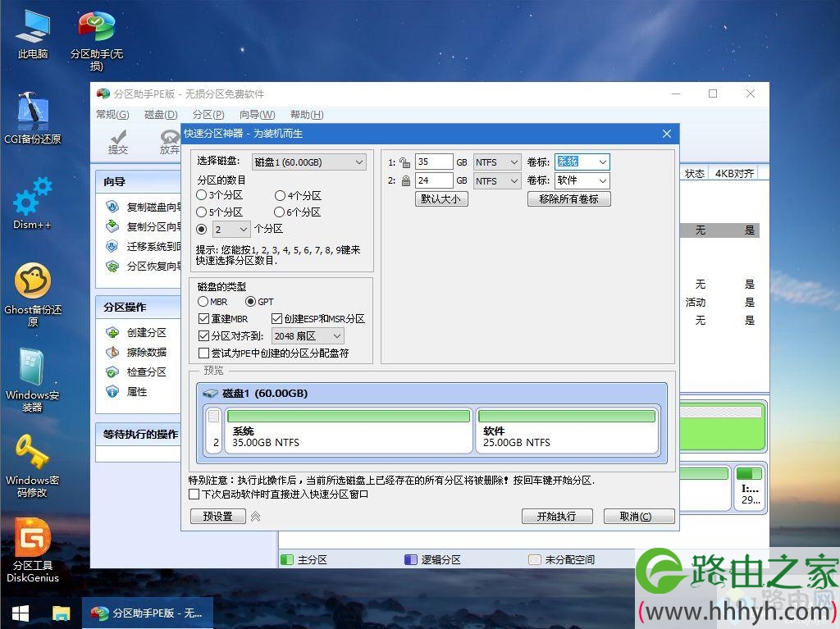Open the 磁盘(D) menu

161,115
